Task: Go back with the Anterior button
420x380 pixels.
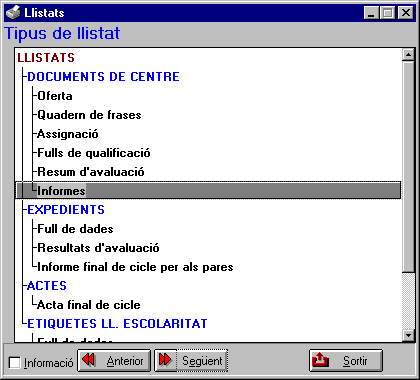Action: (114, 360)
